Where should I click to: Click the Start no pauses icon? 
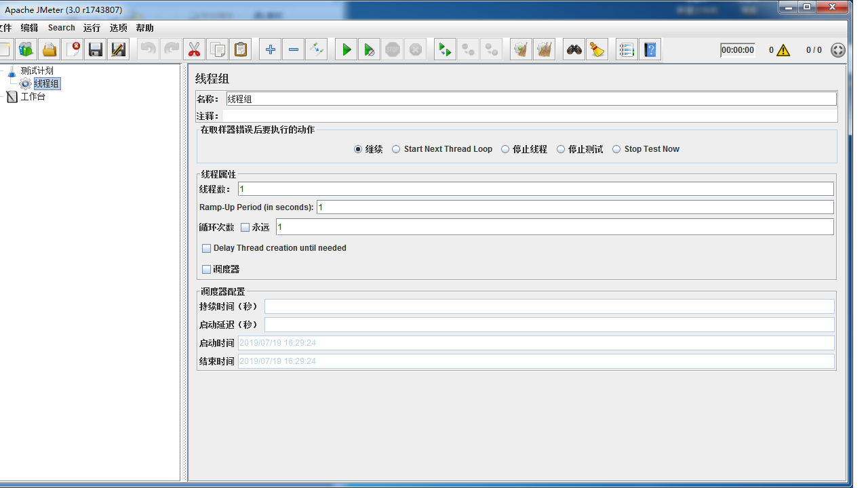click(370, 49)
